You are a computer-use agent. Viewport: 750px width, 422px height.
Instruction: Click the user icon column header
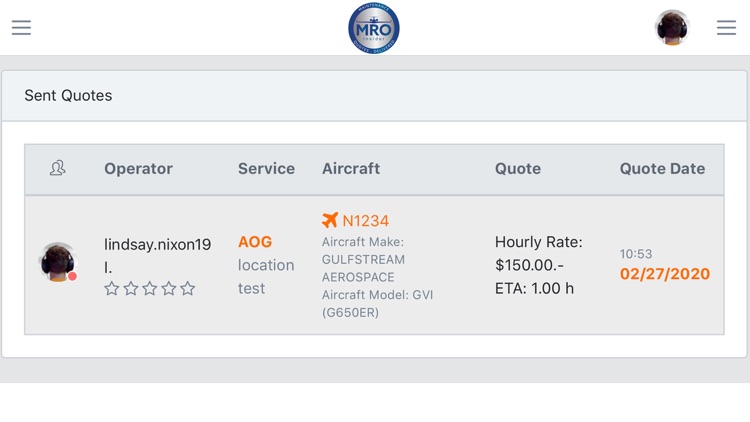(x=58, y=168)
